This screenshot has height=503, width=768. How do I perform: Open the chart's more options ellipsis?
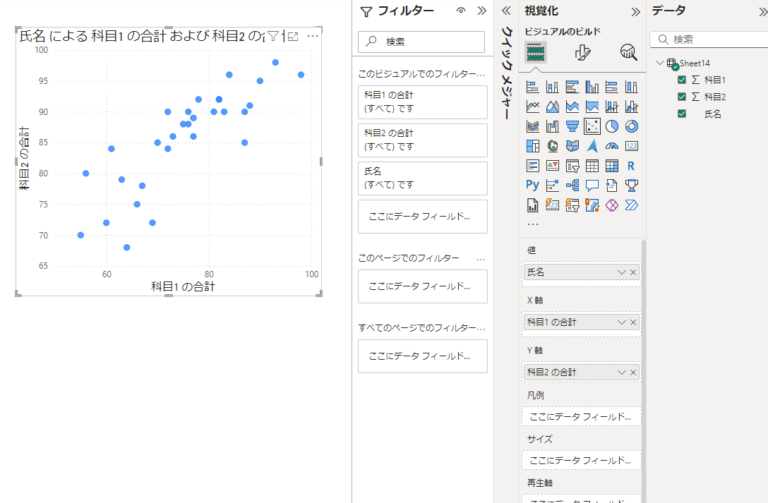click(x=313, y=36)
